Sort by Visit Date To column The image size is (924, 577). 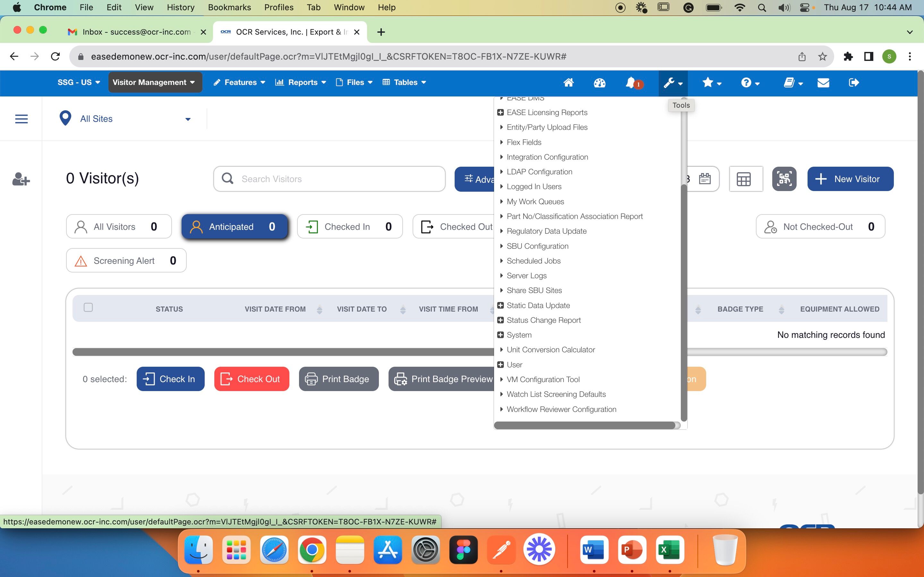tap(403, 309)
